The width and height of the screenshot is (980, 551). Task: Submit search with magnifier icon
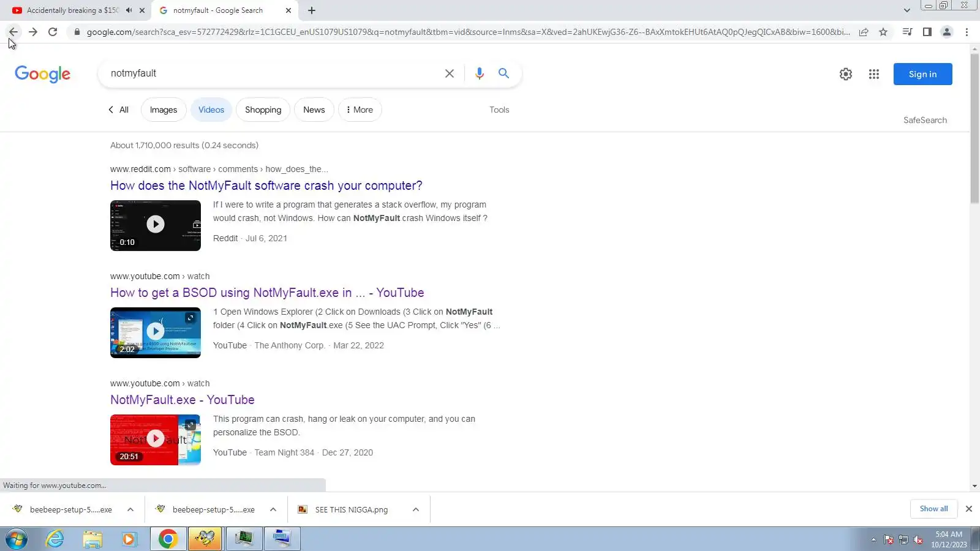[x=503, y=73]
